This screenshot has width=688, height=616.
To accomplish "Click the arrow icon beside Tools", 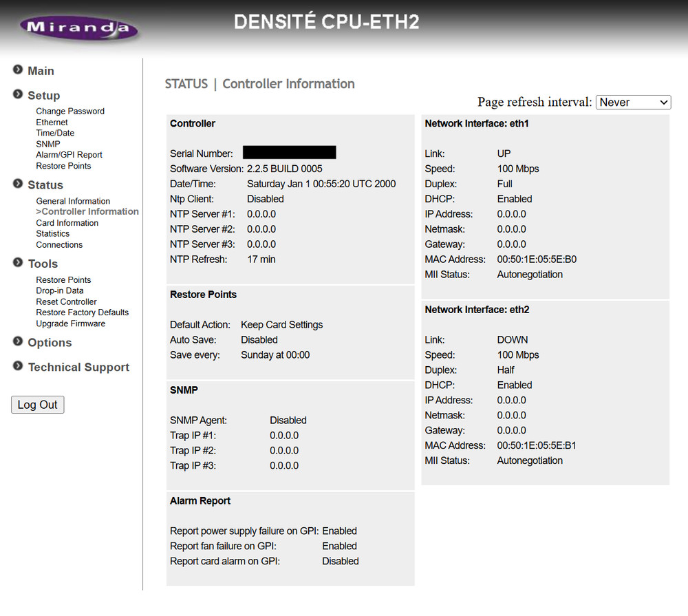I will 18,263.
